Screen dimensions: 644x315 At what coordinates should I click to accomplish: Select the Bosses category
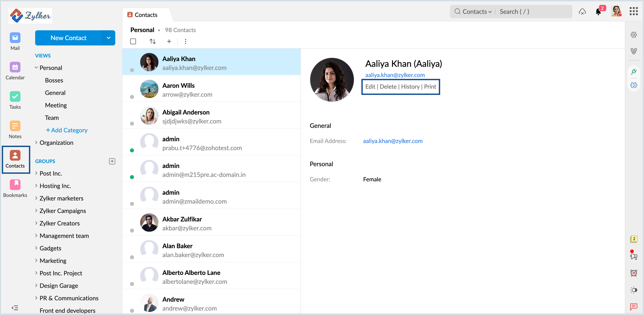[54, 80]
